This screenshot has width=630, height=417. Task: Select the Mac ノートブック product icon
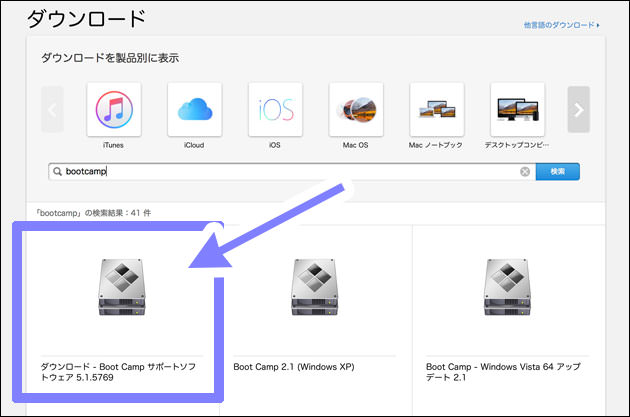[437, 109]
